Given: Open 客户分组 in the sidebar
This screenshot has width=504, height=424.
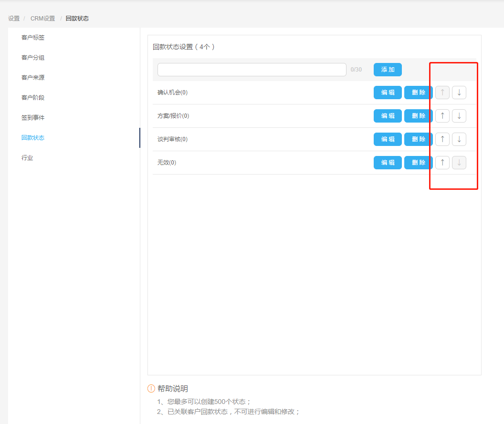Looking at the screenshot, I should (33, 58).
